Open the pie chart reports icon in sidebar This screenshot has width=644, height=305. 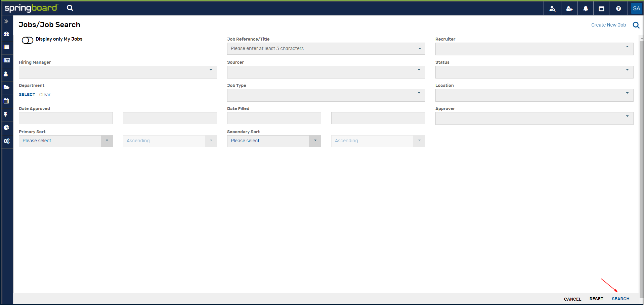click(6, 128)
